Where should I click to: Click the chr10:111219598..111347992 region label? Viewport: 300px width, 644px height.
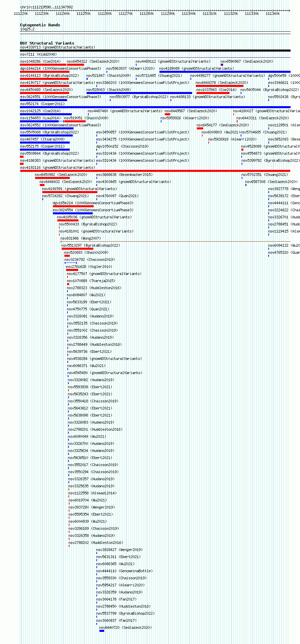pos(47,7)
